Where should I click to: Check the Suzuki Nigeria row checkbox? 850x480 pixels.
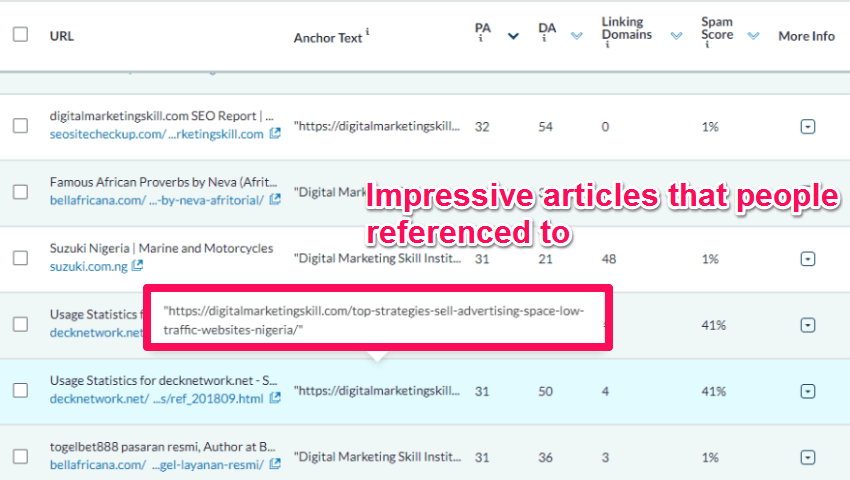21,258
